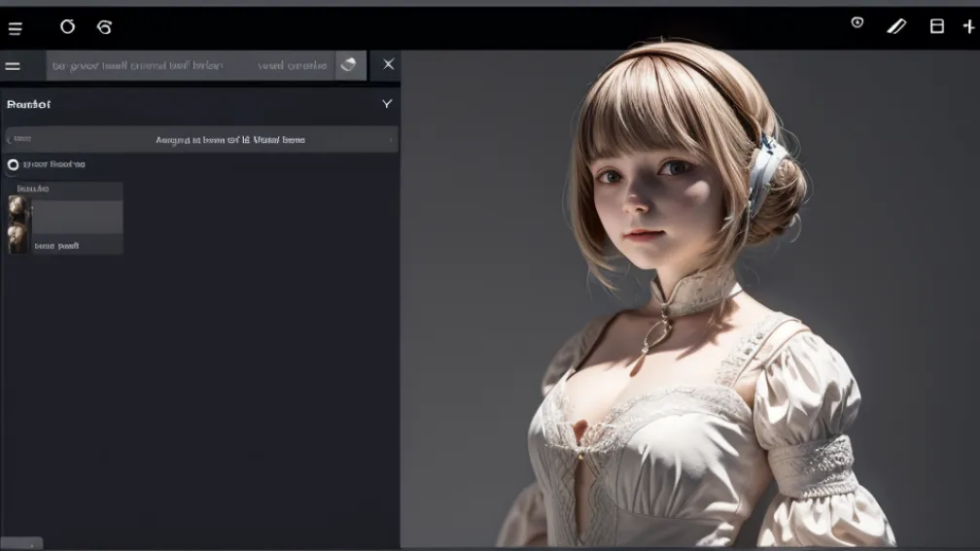Click the Y-shaped filter icon in panel header
Screen dimensions: 980x551
(x=387, y=104)
